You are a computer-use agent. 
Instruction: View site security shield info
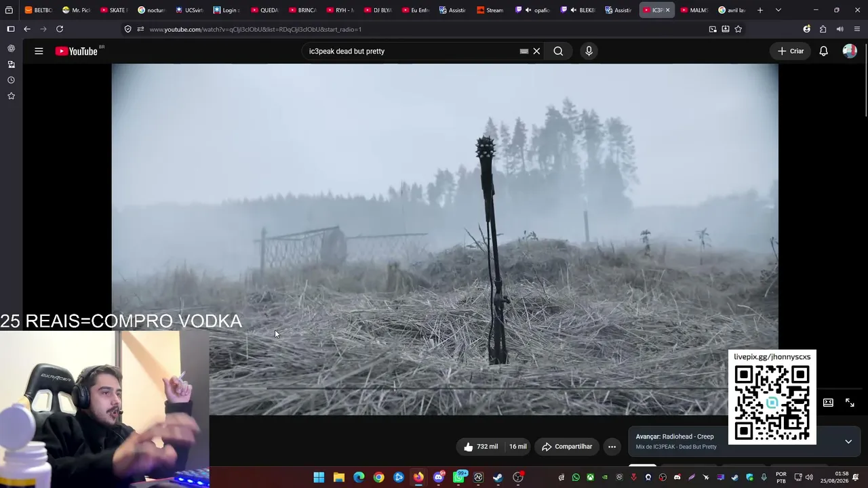click(x=127, y=29)
